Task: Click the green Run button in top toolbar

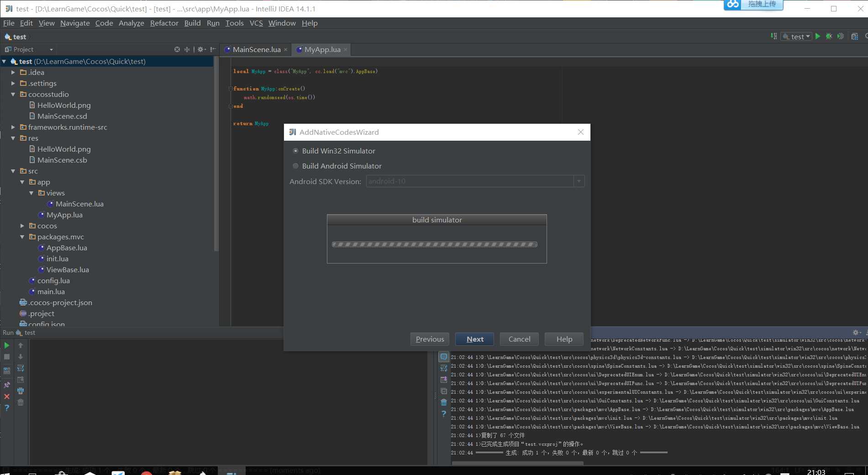Action: click(818, 37)
